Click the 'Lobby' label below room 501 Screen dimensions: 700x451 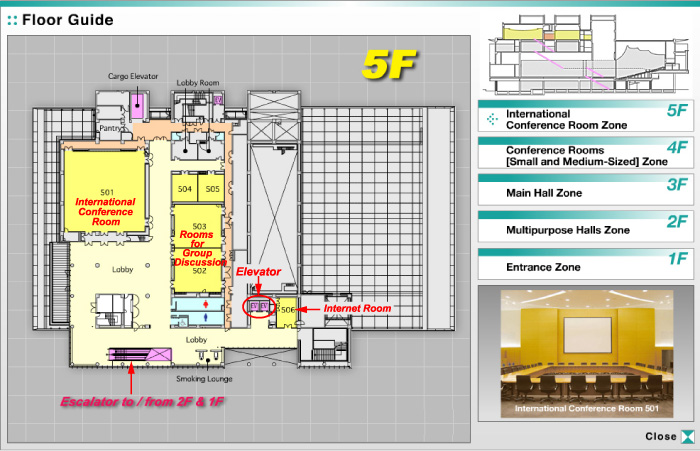point(122,270)
